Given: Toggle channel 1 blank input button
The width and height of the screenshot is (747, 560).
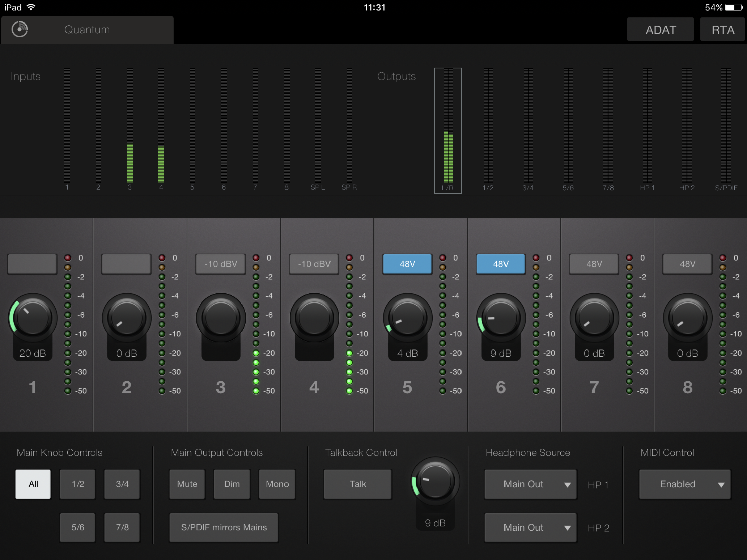Looking at the screenshot, I should tap(33, 264).
